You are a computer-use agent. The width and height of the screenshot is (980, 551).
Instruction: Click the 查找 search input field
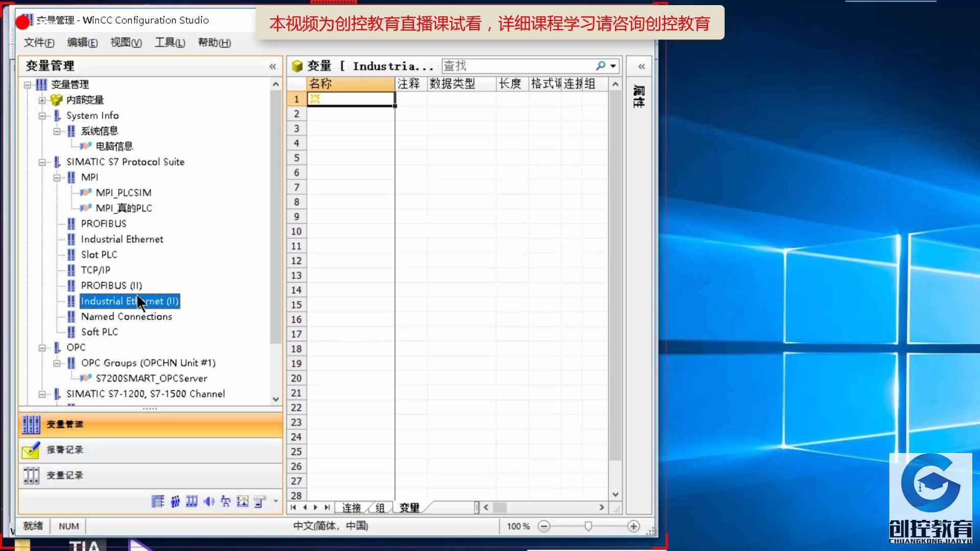(516, 66)
